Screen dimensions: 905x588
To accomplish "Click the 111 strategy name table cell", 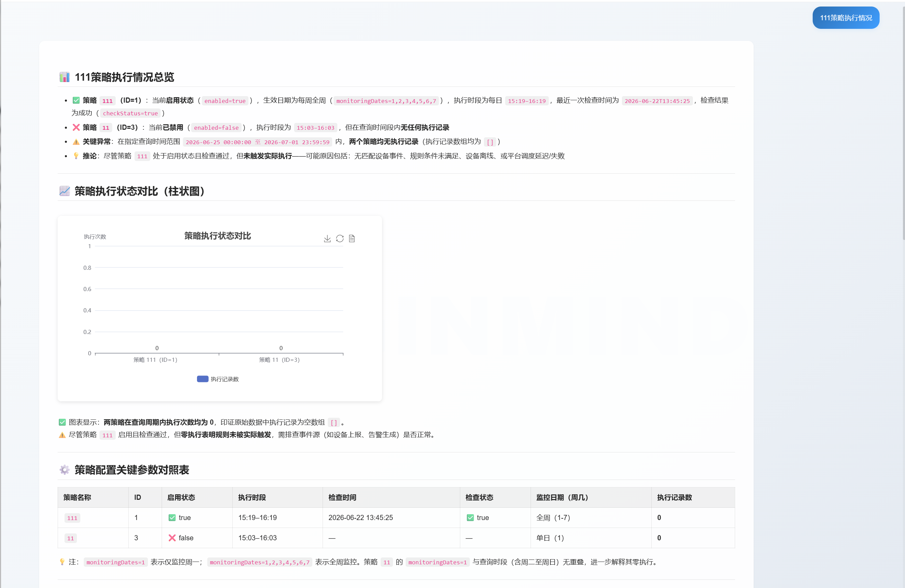I will click(x=93, y=518).
